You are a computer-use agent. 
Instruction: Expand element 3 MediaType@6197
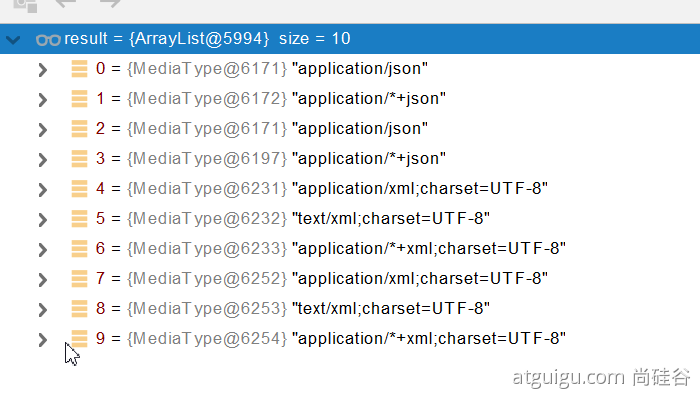[43, 159]
